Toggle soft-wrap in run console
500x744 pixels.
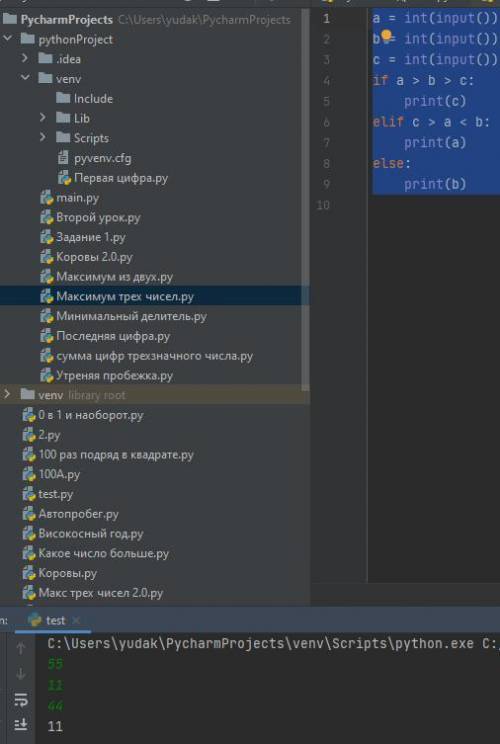coord(20,699)
